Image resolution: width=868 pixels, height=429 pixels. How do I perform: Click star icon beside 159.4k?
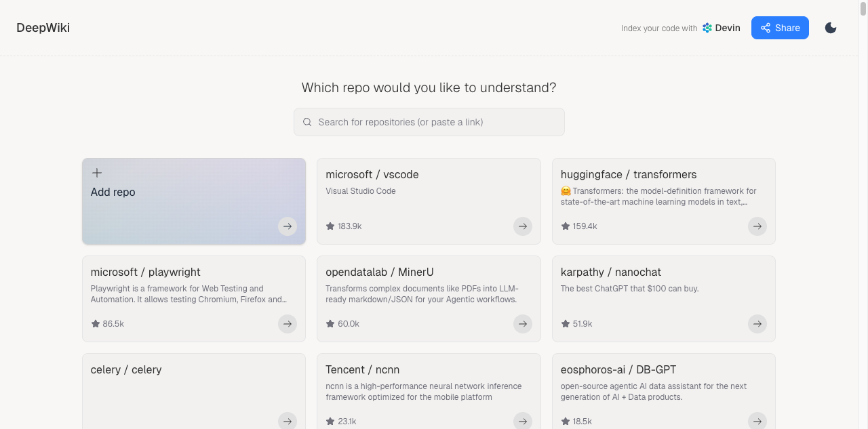pos(566,226)
